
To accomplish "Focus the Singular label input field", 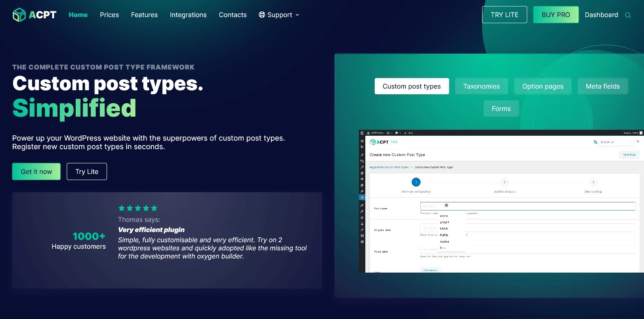I will coord(528,228).
